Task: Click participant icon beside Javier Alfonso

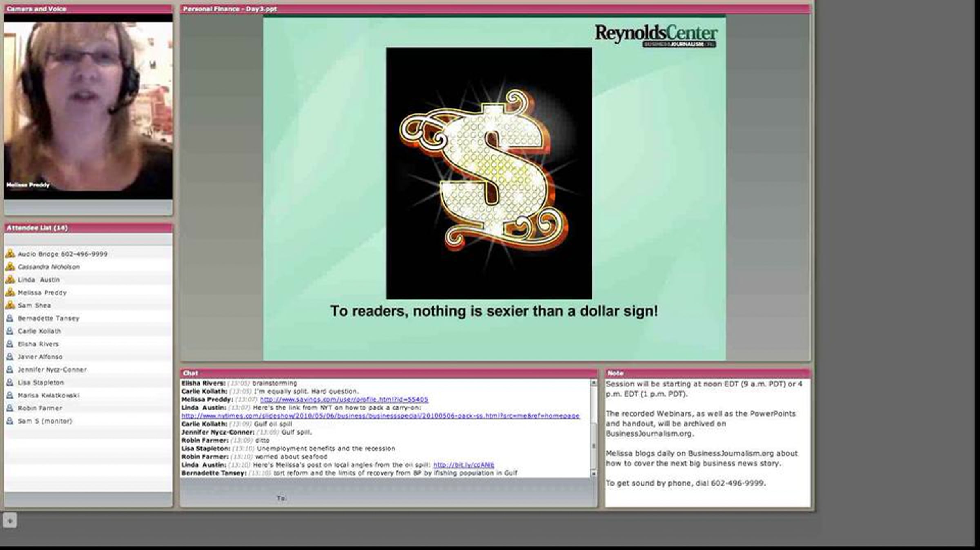Action: click(x=10, y=357)
